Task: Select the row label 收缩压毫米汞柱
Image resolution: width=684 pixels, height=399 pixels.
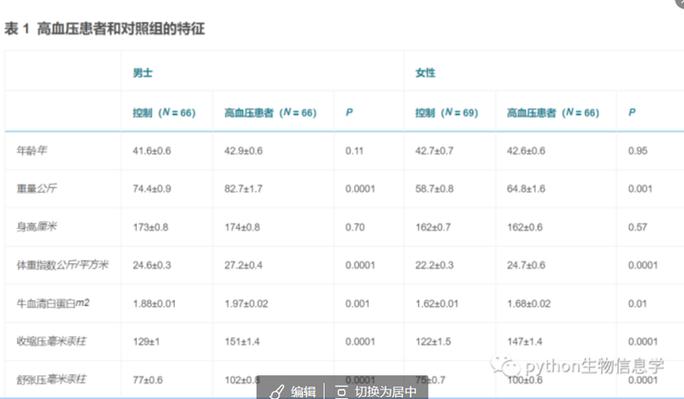Action: (x=51, y=341)
